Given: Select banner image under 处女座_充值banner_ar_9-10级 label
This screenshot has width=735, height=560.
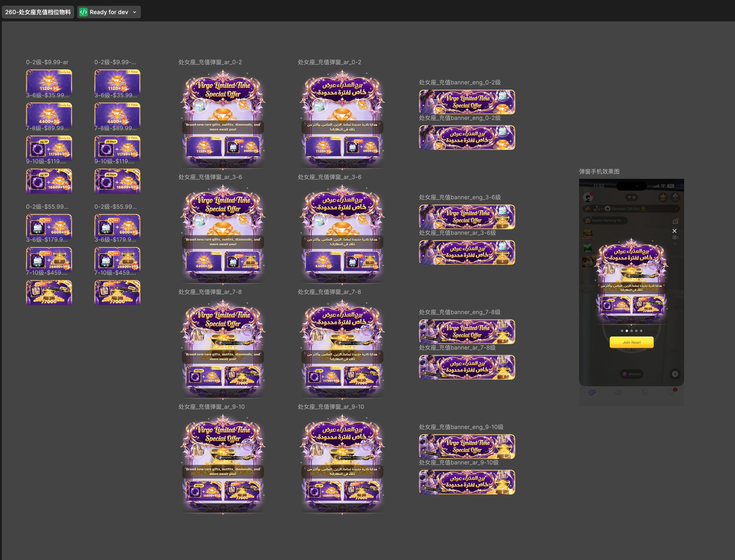Looking at the screenshot, I should coord(467,482).
